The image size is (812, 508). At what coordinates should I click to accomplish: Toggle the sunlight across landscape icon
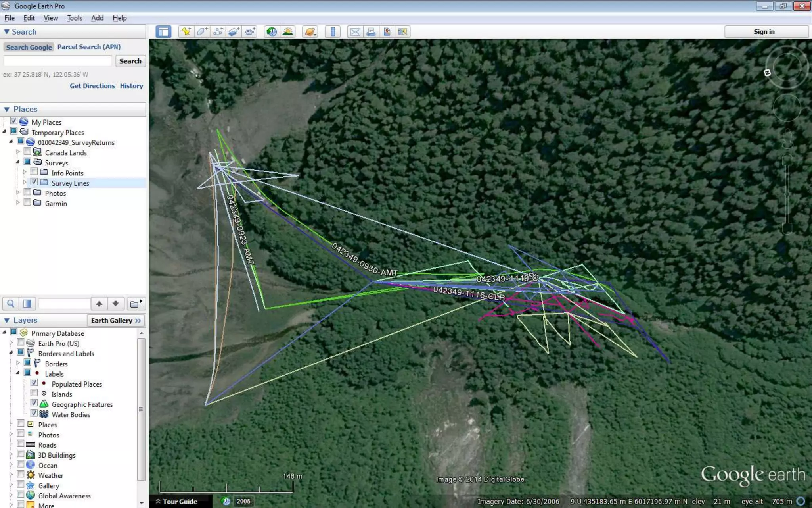click(x=288, y=32)
